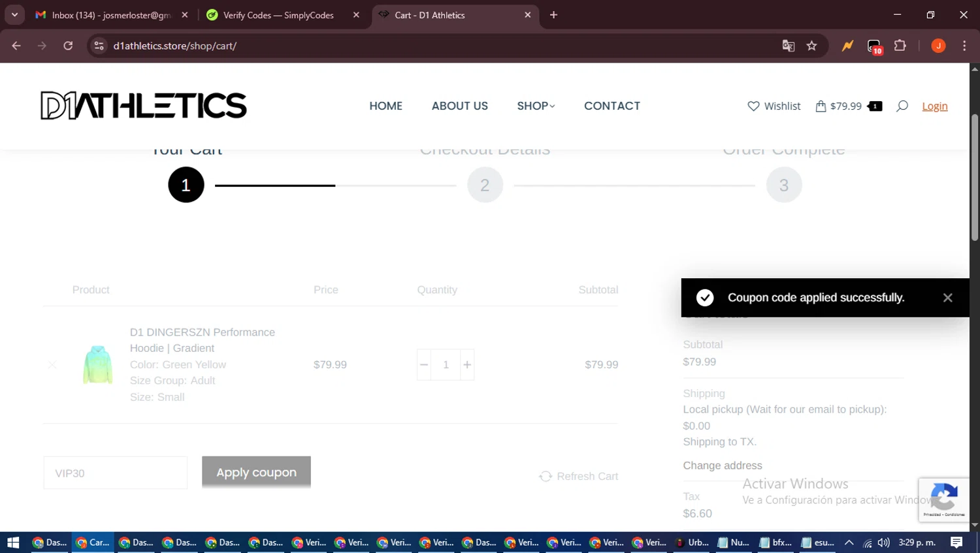Open the esu... Notepad taskbar window
Image resolution: width=980 pixels, height=553 pixels.
pos(818,542)
